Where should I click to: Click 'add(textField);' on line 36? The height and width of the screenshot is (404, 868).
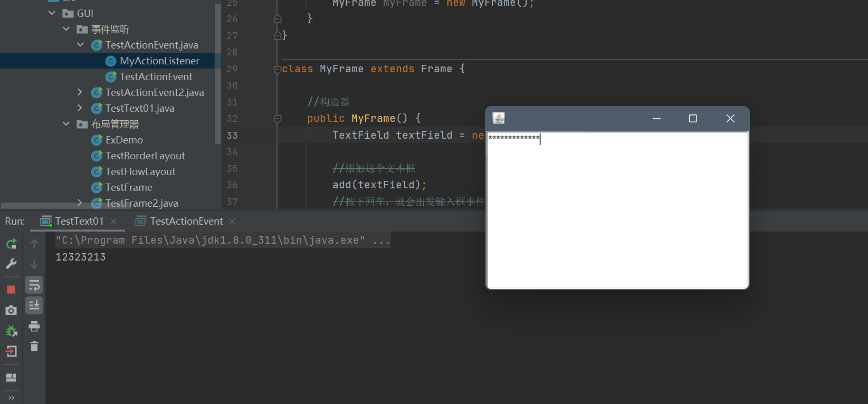pyautogui.click(x=379, y=185)
